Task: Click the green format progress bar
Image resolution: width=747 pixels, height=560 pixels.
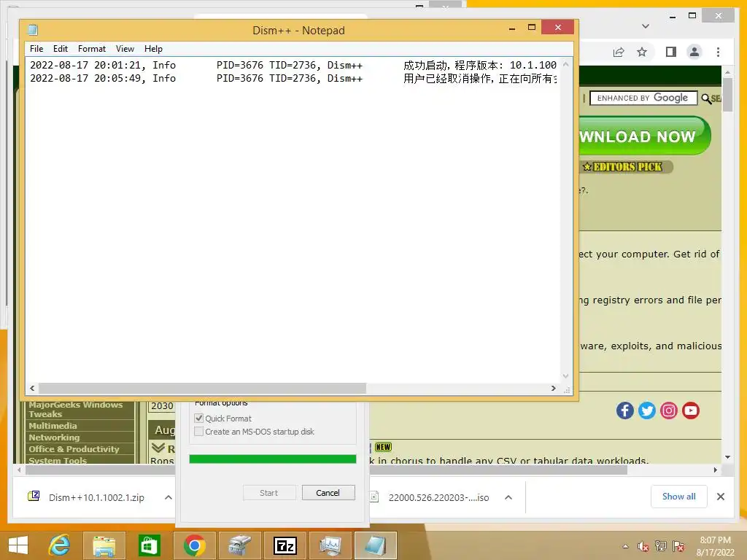Action: click(x=273, y=459)
